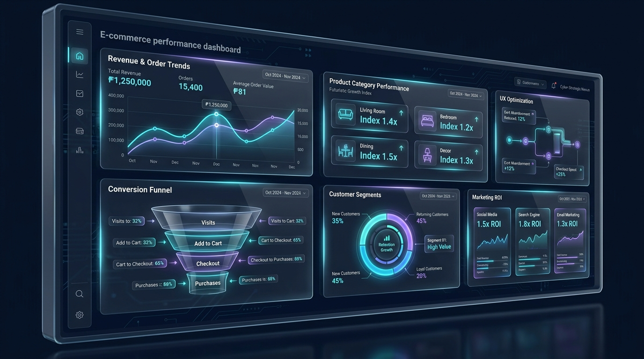Click the Decor lamp icon
The height and width of the screenshot is (359, 644).
point(427,155)
